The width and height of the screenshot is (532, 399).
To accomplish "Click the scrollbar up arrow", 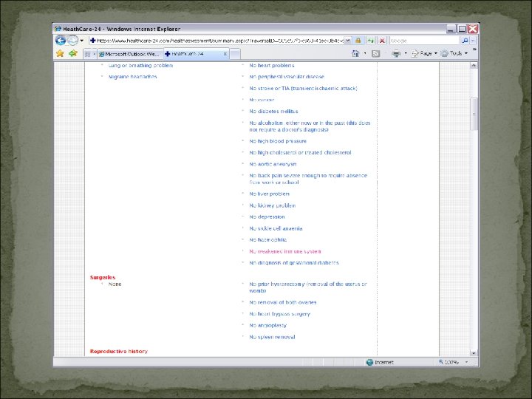I will pyautogui.click(x=474, y=65).
